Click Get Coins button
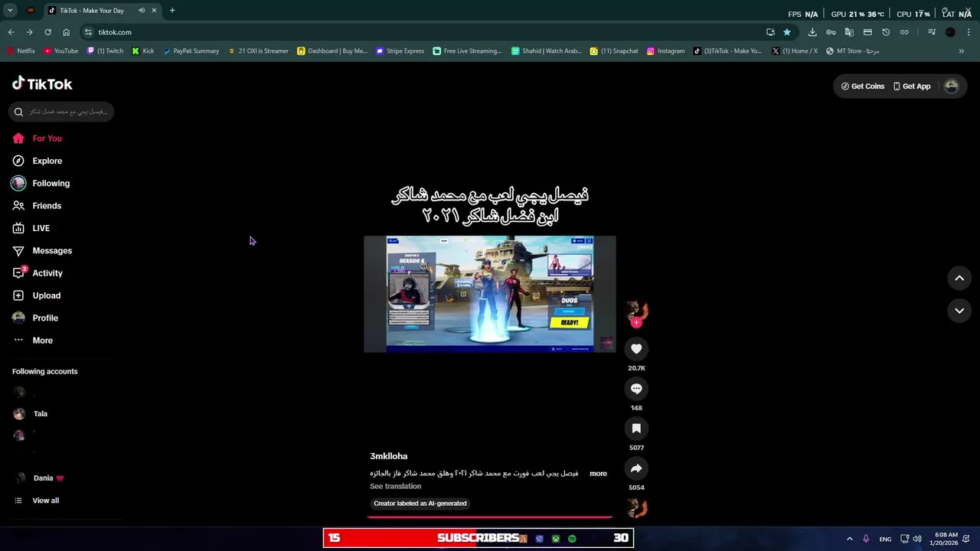The image size is (980, 551). pyautogui.click(x=863, y=86)
